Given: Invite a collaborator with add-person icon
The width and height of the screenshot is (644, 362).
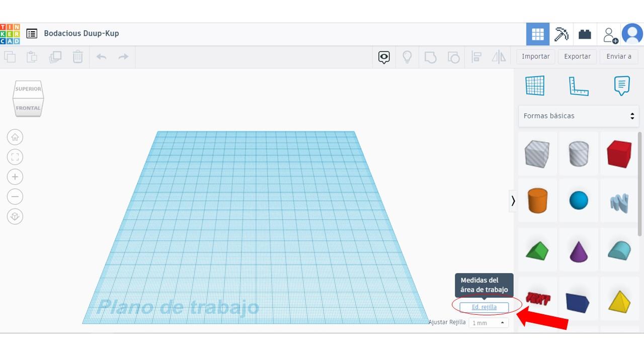Looking at the screenshot, I should (610, 35).
